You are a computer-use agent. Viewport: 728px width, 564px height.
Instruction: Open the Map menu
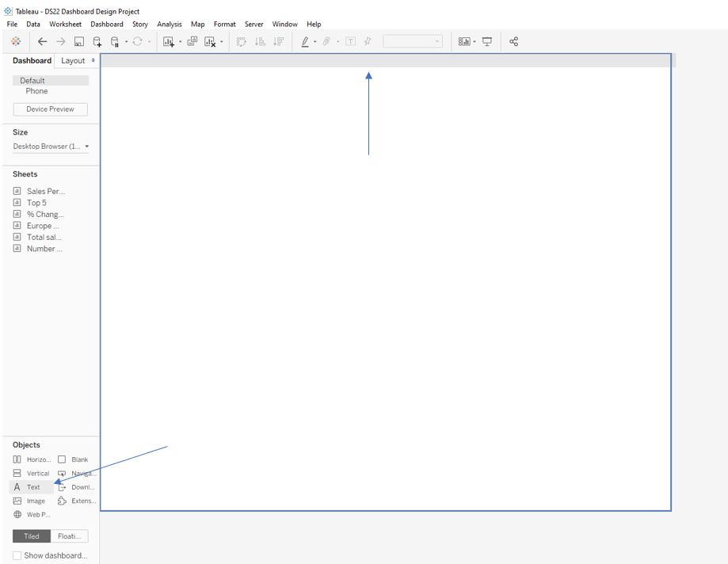click(198, 24)
